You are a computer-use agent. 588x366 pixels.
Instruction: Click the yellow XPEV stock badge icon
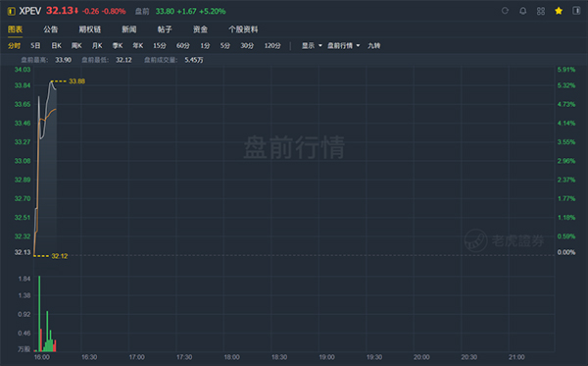(x=11, y=11)
